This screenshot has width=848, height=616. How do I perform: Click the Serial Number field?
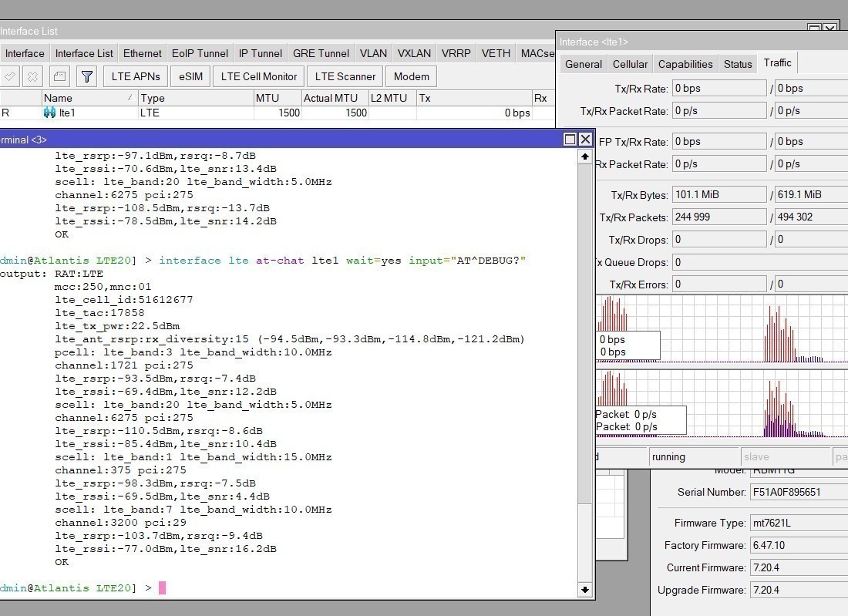pos(798,492)
